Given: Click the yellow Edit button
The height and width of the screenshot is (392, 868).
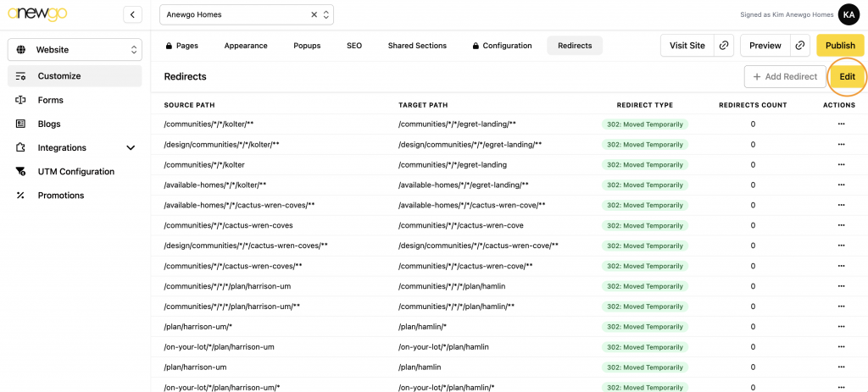Looking at the screenshot, I should [x=847, y=77].
